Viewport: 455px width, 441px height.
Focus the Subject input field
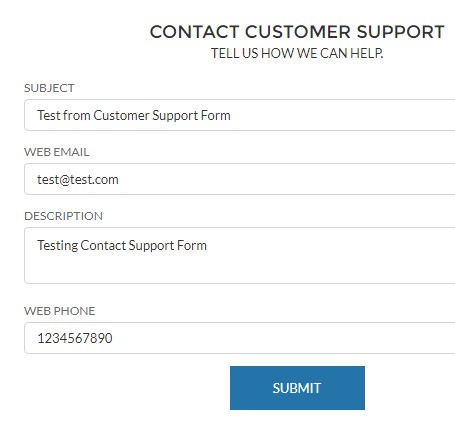tap(240, 115)
